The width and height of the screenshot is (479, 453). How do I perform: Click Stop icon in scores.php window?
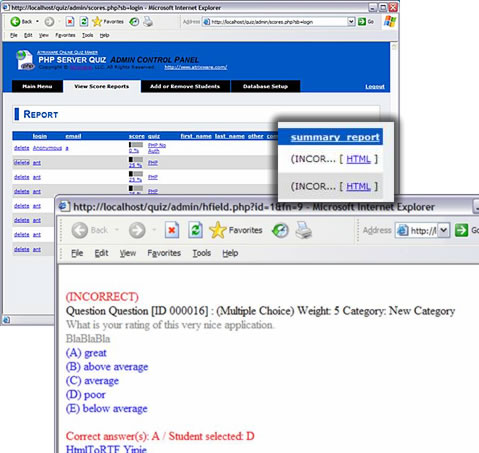click(x=70, y=22)
